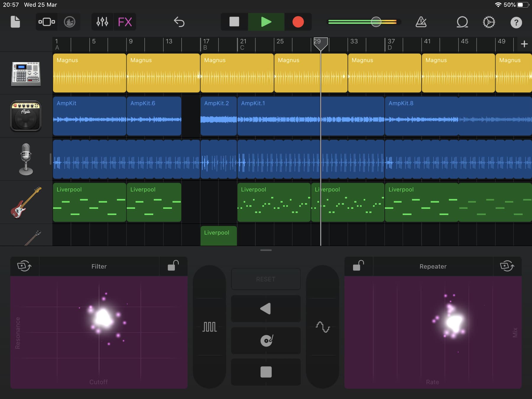Screen dimensions: 532x399
Task: Tap ruler at bar 37 section D
Action: coord(391,44)
